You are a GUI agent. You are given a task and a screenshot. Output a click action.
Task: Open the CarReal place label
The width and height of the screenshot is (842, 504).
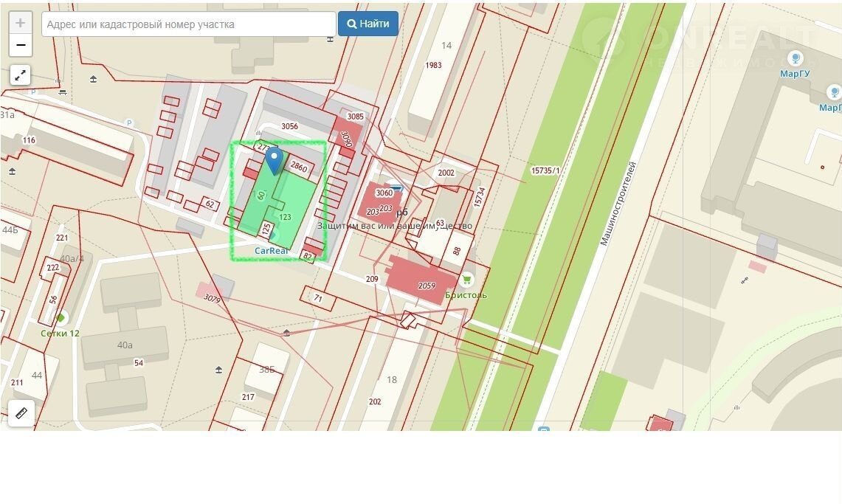(x=271, y=250)
